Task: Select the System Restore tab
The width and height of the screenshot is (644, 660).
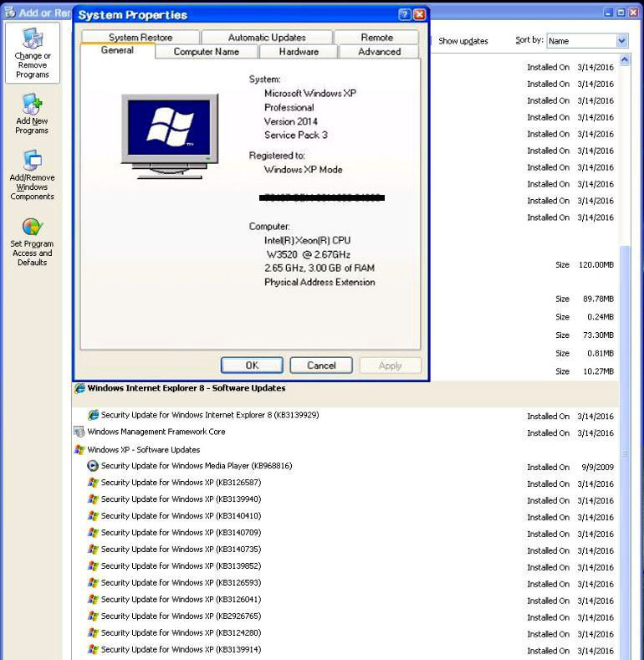Action: coord(141,38)
